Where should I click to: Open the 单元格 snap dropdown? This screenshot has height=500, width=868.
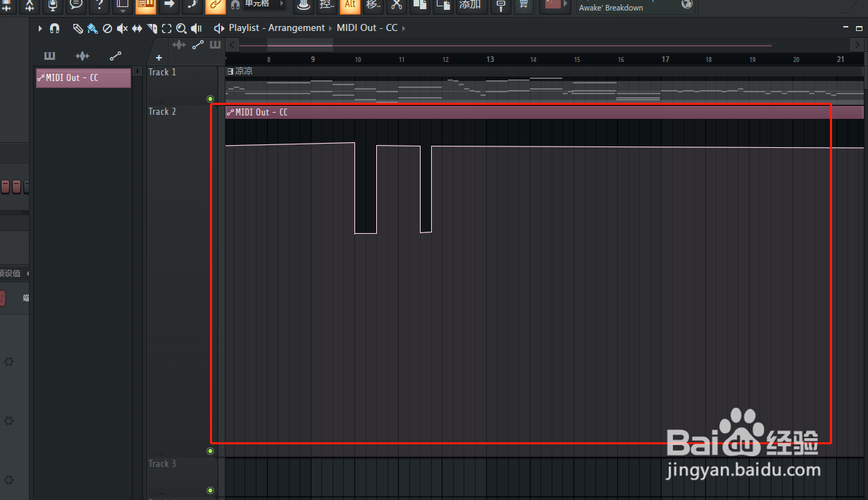[x=265, y=5]
